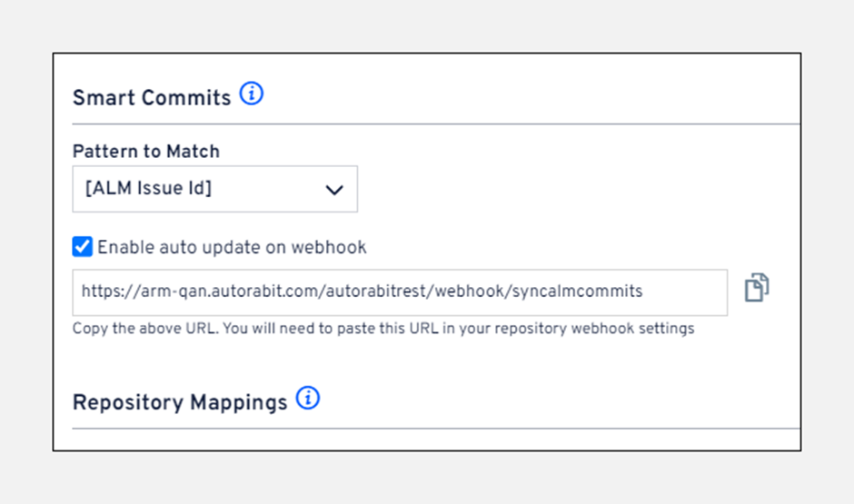Viewport: 854px width, 504px height.
Task: Toggle the Enable auto update checkbox
Action: point(83,246)
